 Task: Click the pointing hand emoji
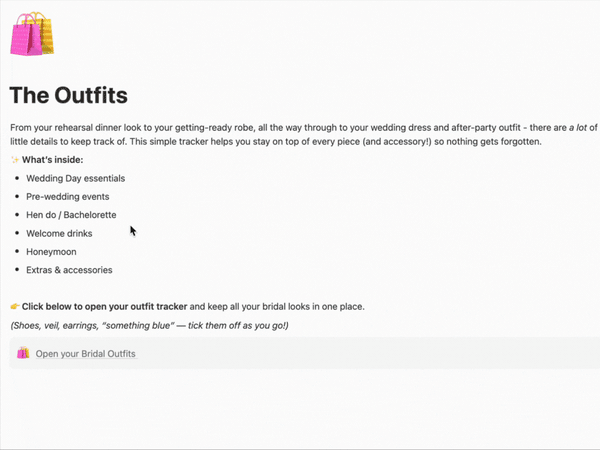(x=15, y=306)
